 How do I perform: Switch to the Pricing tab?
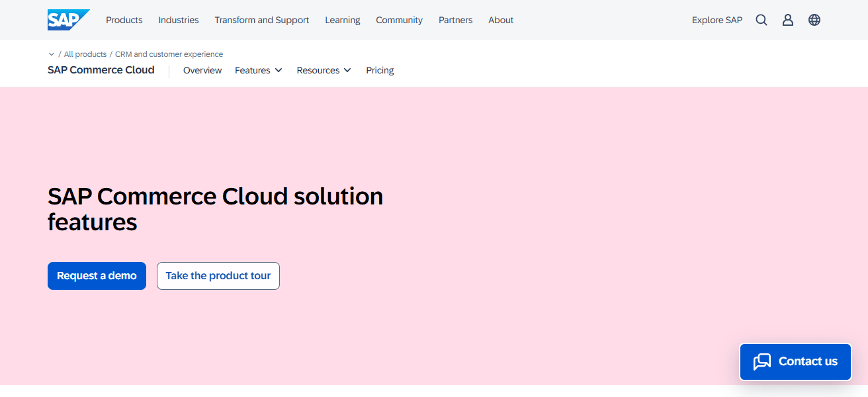click(380, 70)
